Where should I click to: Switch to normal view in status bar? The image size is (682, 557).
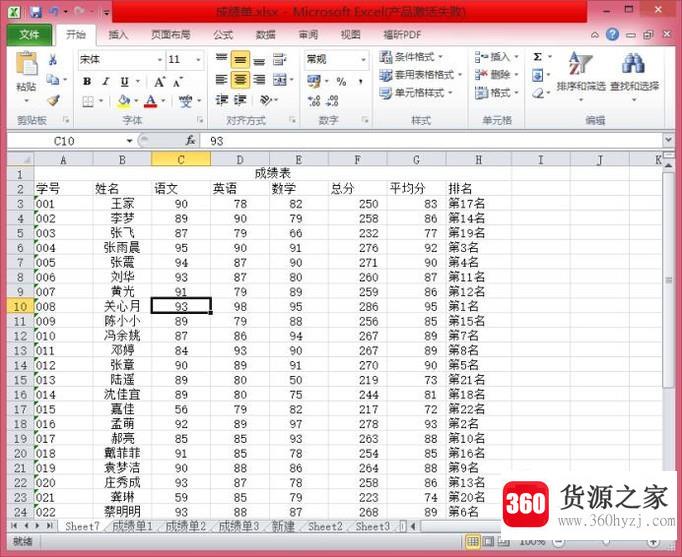[x=472, y=541]
